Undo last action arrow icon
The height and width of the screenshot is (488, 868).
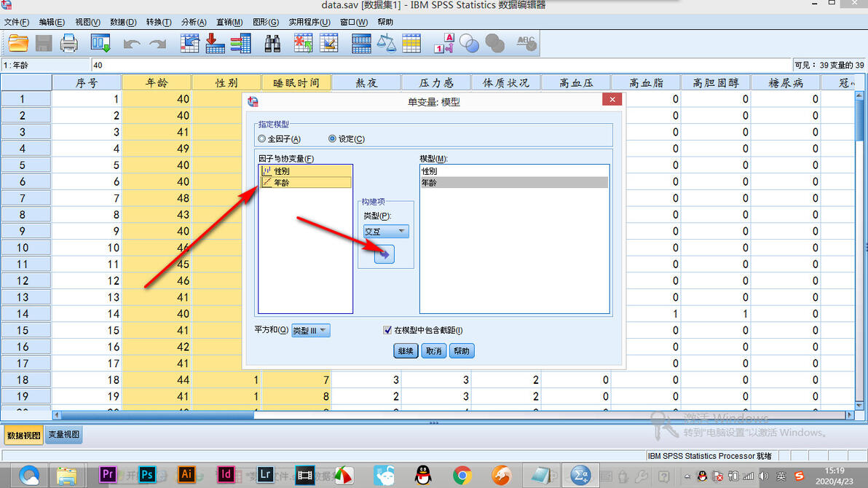[131, 44]
